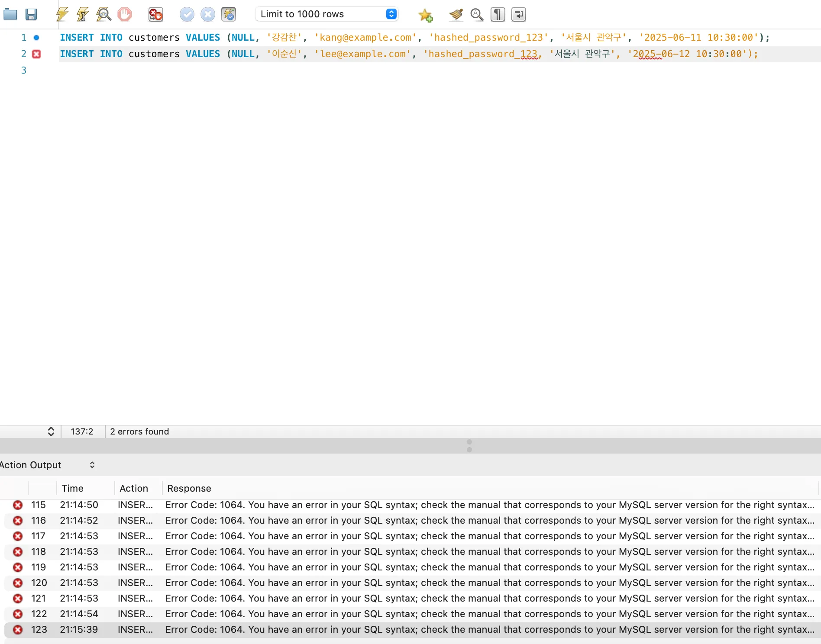
Task: Open find panel with the magnifying glass icon
Action: click(x=477, y=14)
